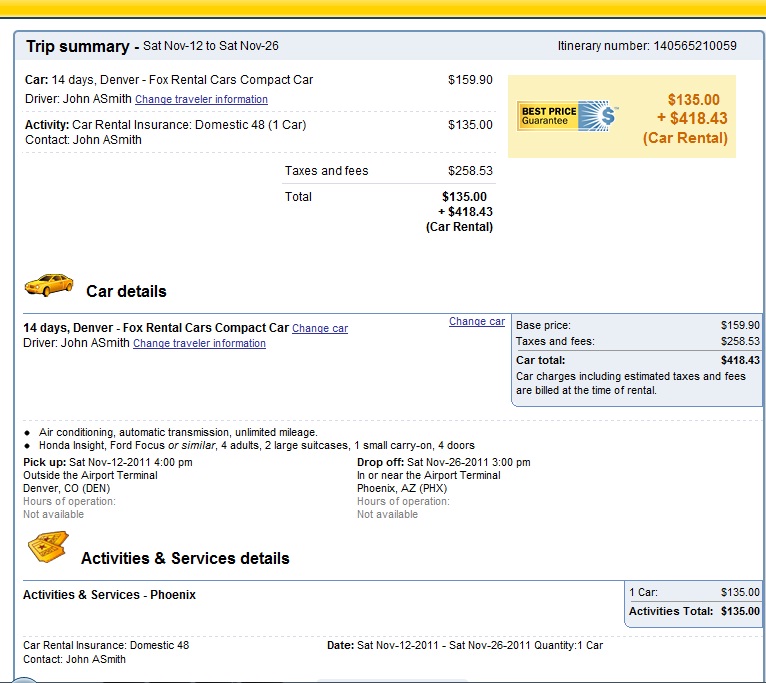Click the orange $418.43 price in yellow box

click(692, 118)
